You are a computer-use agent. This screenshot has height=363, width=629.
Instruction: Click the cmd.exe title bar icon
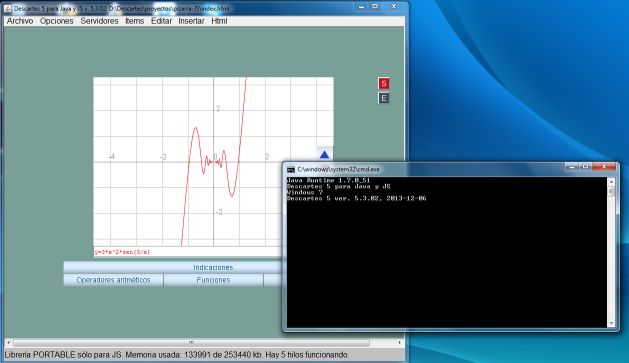[x=291, y=170]
